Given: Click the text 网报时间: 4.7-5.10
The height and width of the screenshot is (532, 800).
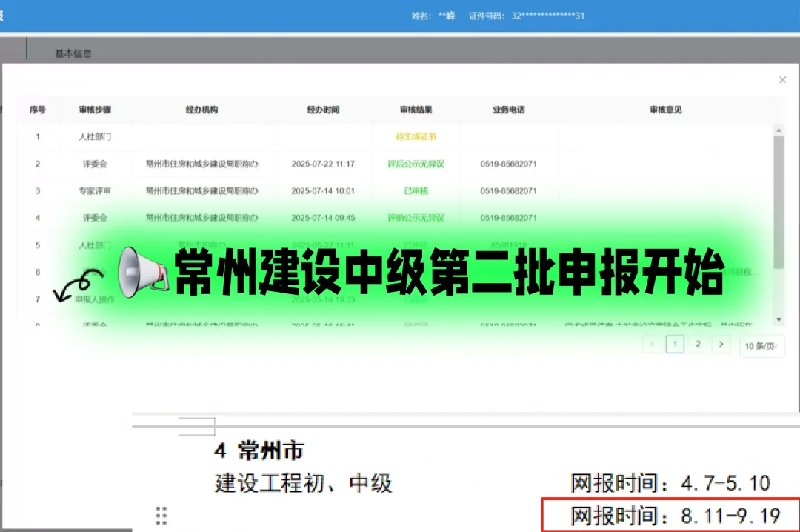Looking at the screenshot, I should coord(670,483).
